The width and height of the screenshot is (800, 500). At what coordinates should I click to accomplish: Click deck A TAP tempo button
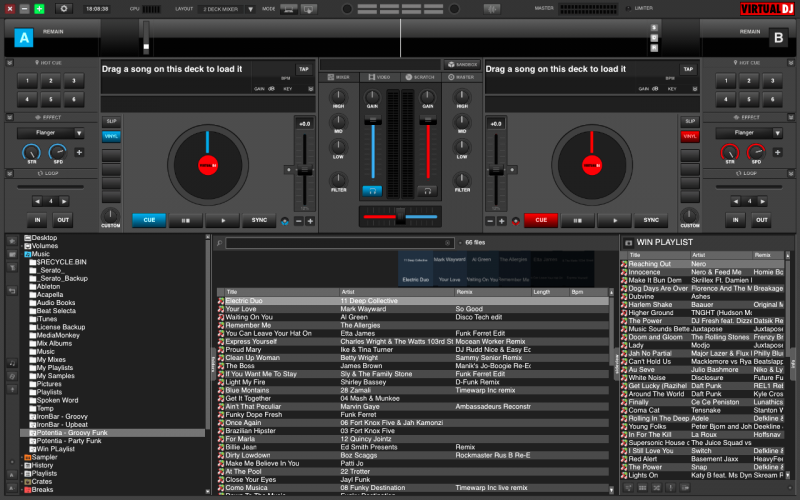pos(304,69)
